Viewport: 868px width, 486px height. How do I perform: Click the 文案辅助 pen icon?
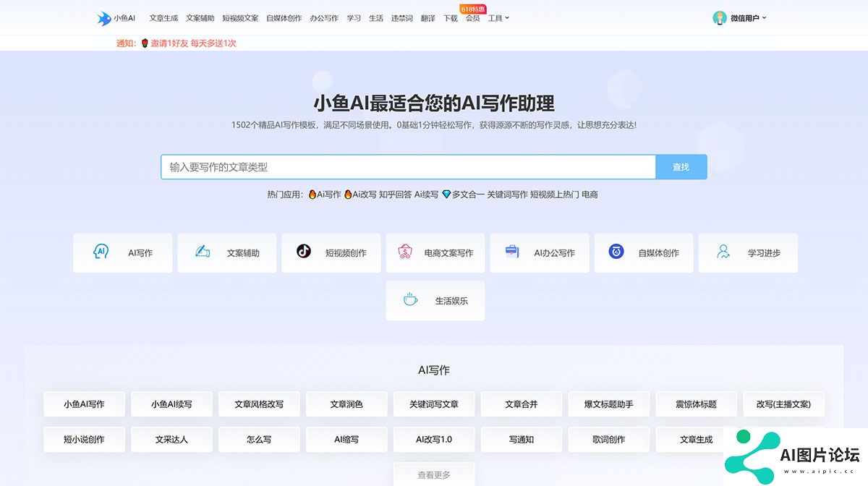pos(203,252)
